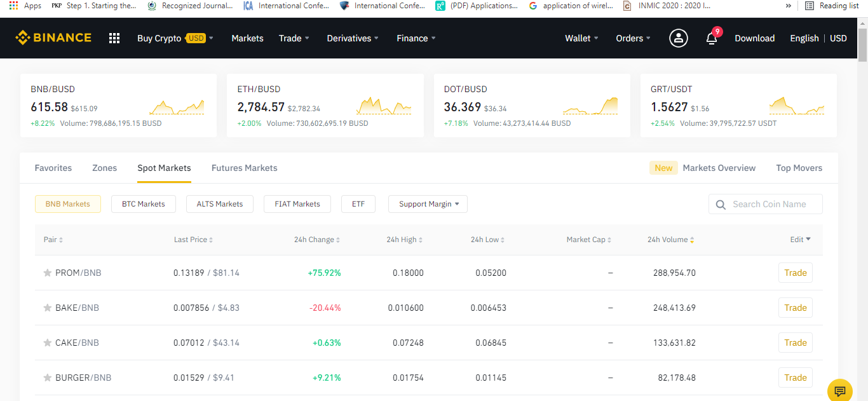Open the Edit columns dropdown

(801, 240)
